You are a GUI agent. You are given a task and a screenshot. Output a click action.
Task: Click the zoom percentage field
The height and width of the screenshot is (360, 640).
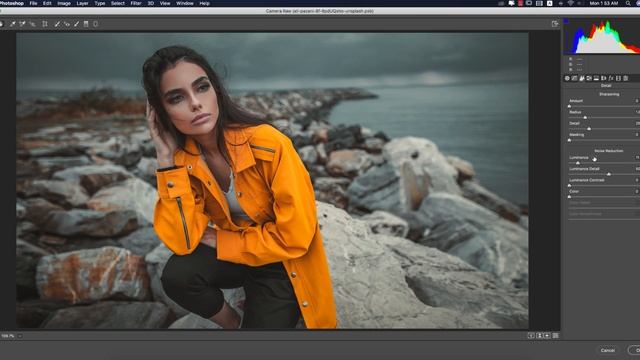[x=8, y=336]
